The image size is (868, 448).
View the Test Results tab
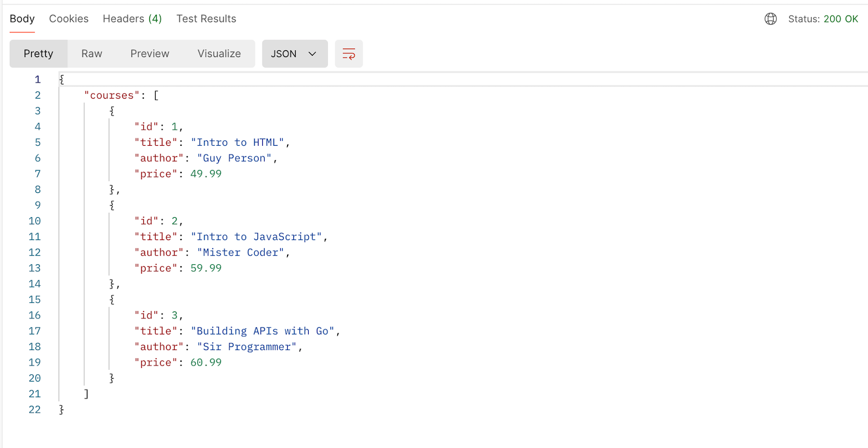(x=206, y=19)
